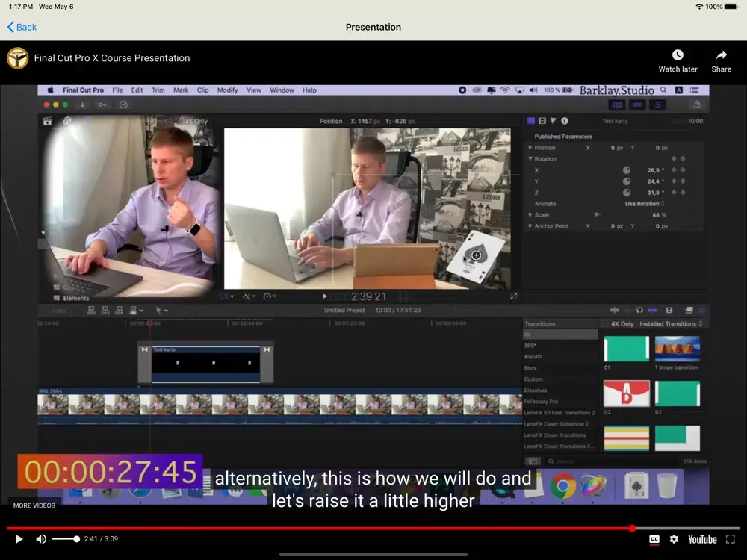Toggle the inspector layout button
The image size is (747, 560).
tap(658, 105)
